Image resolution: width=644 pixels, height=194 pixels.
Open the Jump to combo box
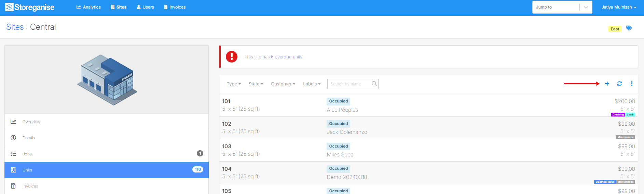[562, 7]
